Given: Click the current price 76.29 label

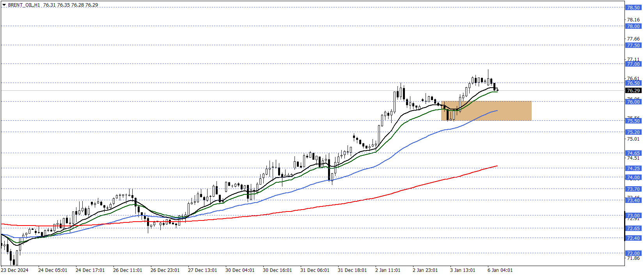Looking at the screenshot, I should coord(633,90).
